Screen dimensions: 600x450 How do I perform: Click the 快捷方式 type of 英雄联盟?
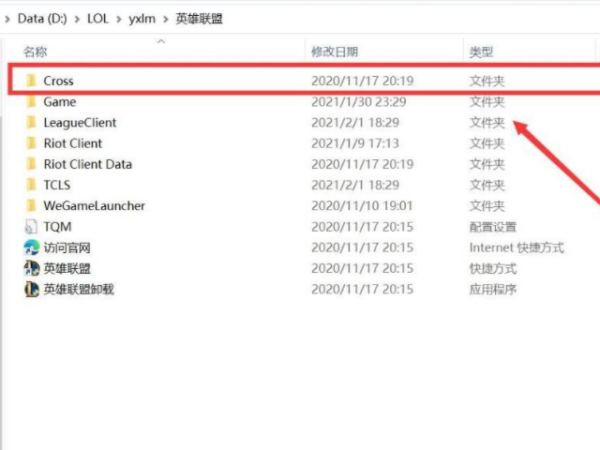coord(493,268)
